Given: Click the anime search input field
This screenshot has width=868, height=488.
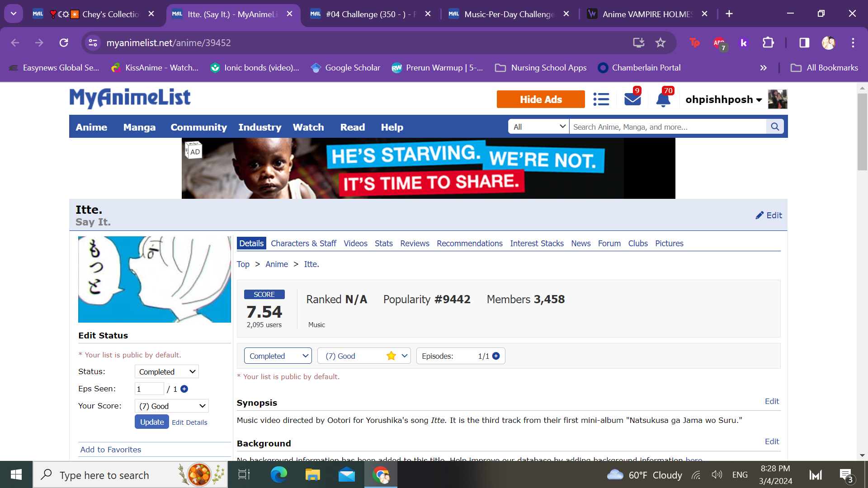Looking at the screenshot, I should pyautogui.click(x=667, y=127).
